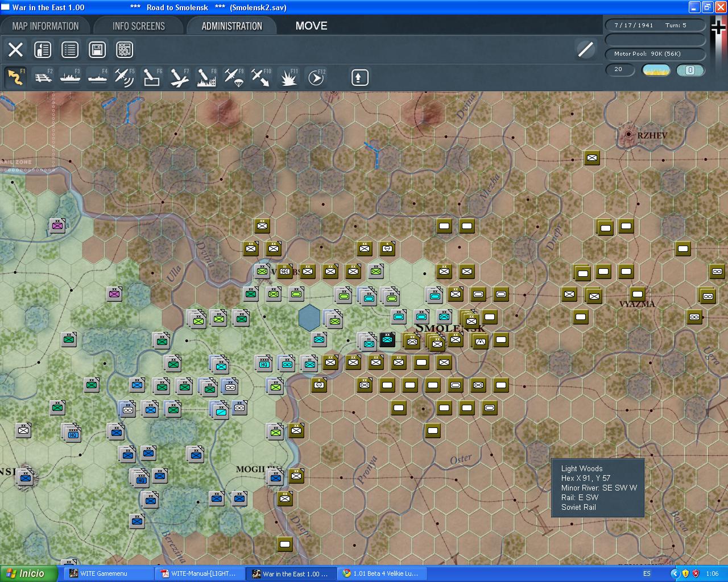Open the Inicio start button

(28, 573)
